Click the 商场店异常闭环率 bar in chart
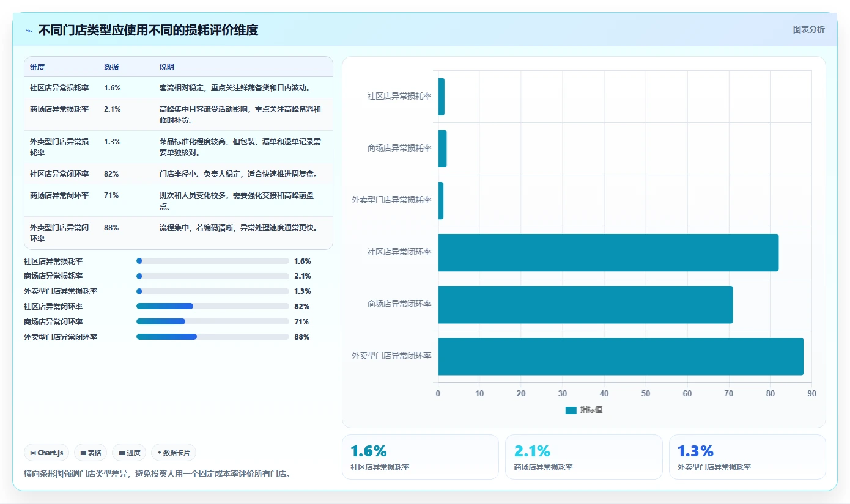Viewport: 850px width, 504px height. tap(585, 304)
